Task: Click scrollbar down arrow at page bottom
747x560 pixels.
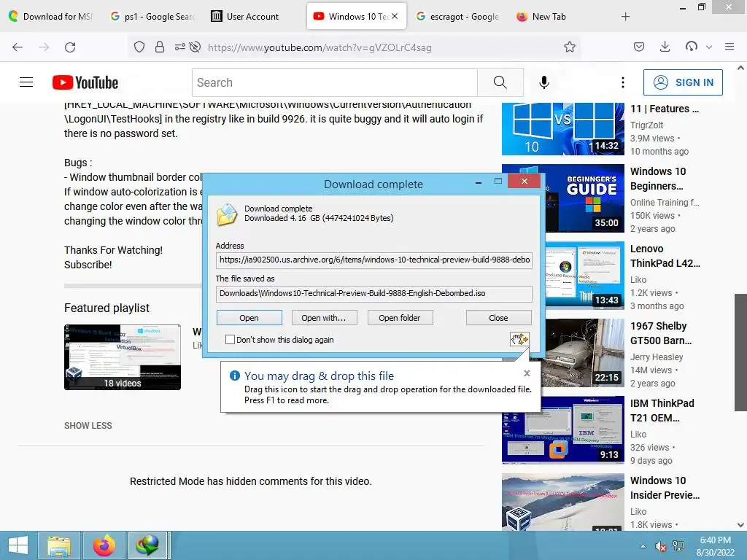Action: tap(740, 525)
